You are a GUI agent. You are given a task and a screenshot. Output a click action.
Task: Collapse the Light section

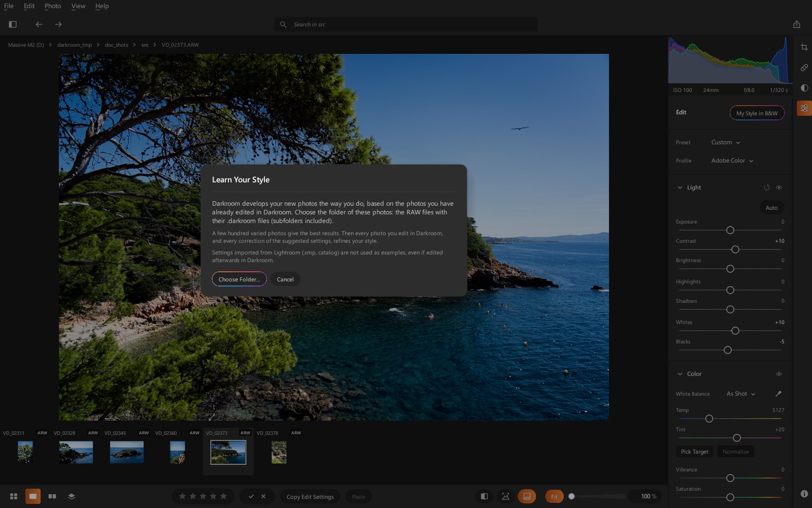tap(680, 187)
